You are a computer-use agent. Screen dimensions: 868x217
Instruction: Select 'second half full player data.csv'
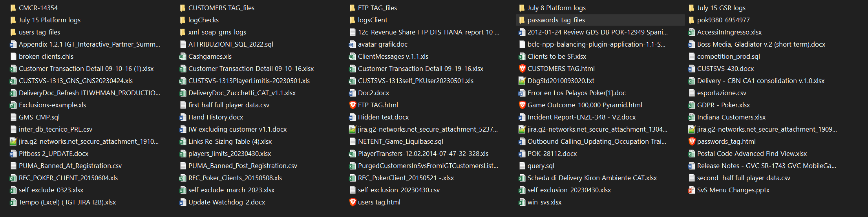[744, 178]
